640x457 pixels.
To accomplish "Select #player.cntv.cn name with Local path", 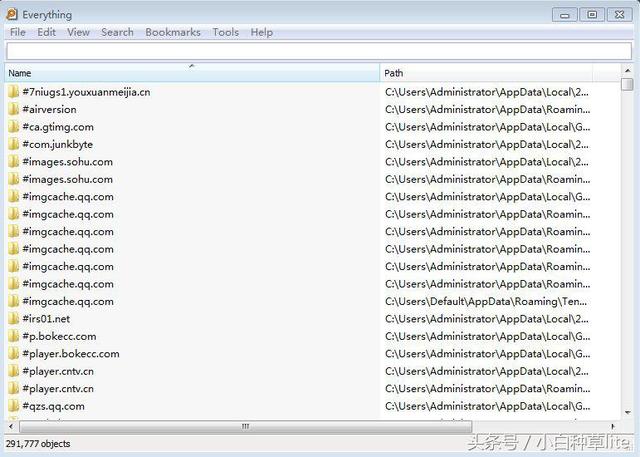I will pos(58,371).
